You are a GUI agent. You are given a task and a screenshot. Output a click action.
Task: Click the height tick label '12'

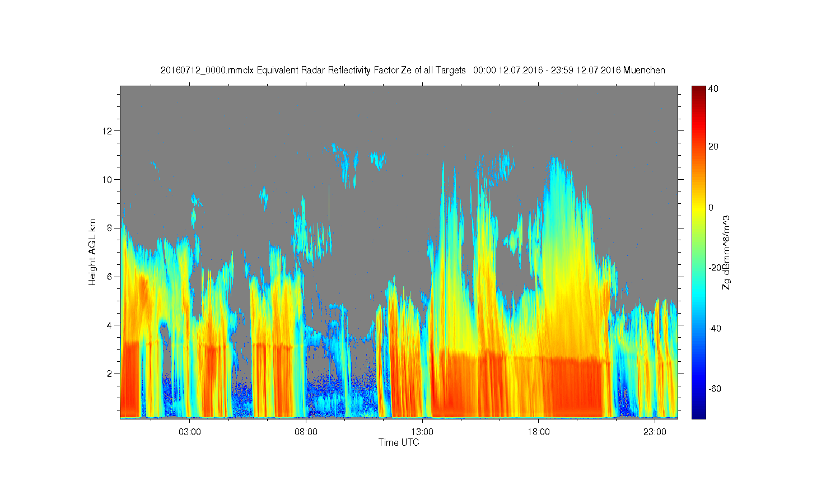pos(108,131)
